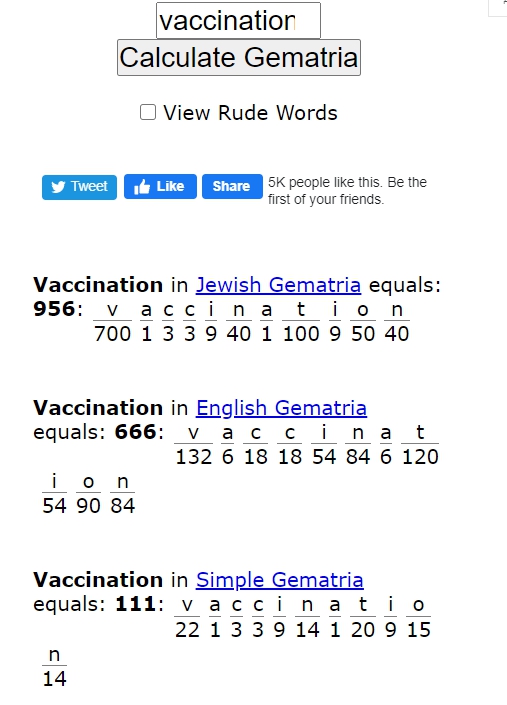Click the Jewish Gematria total 956

point(54,309)
